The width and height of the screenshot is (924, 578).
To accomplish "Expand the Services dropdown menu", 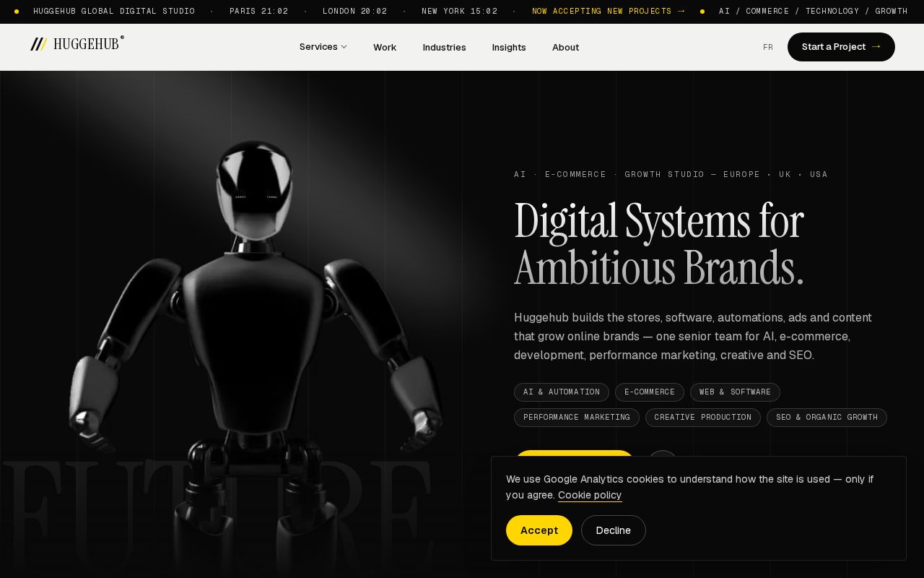I will point(323,47).
